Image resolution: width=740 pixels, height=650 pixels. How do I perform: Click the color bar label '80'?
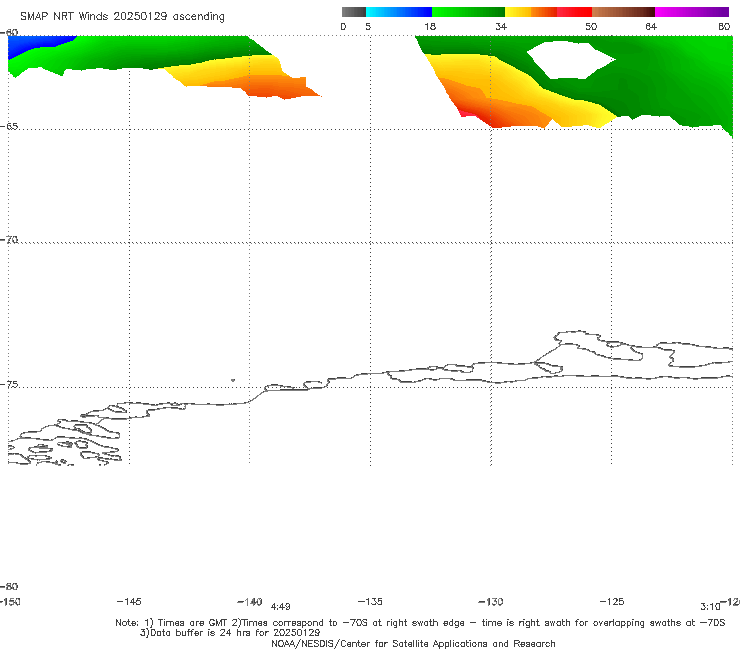point(724,26)
